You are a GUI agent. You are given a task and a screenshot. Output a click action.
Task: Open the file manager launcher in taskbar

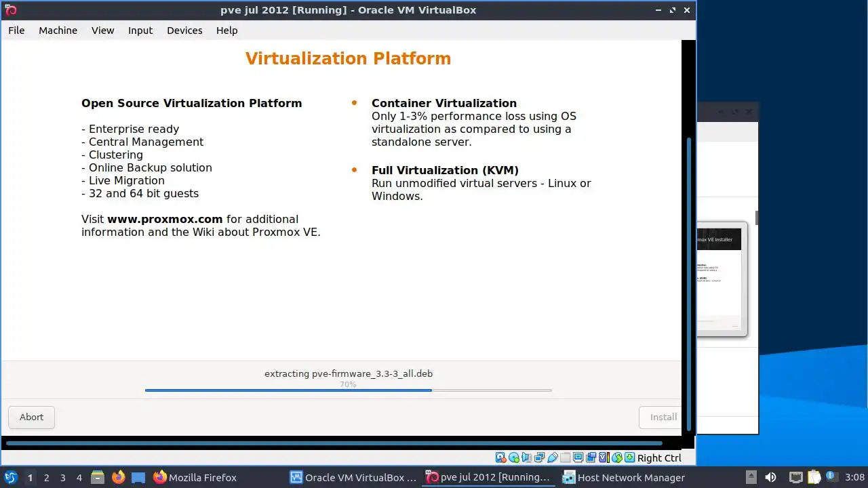coord(98,477)
